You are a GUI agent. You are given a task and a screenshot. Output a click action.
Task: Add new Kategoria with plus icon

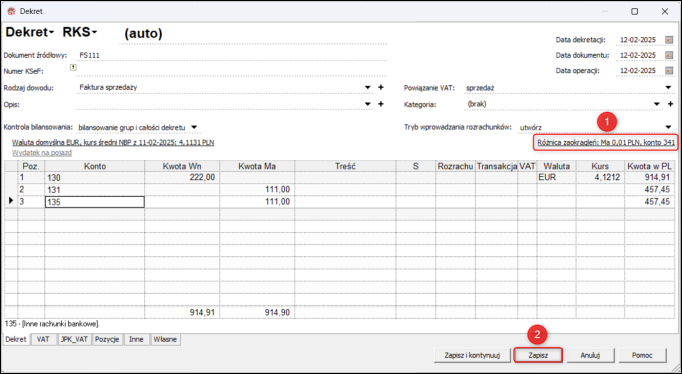coord(670,104)
